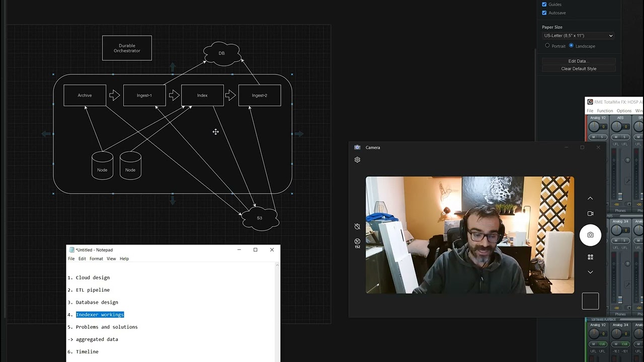Click the downward connection arrow below container

coord(173,200)
